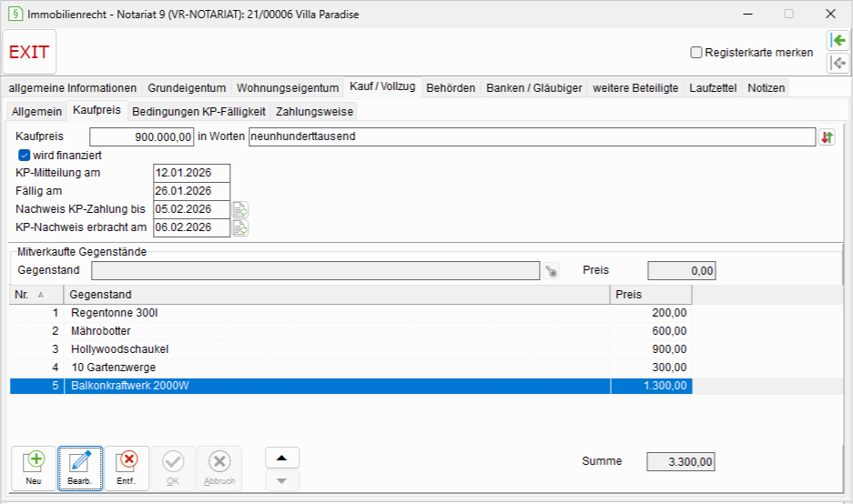Select the Balkonkraftwerk 2000W row
This screenshot has width=853, height=504.
[350, 386]
